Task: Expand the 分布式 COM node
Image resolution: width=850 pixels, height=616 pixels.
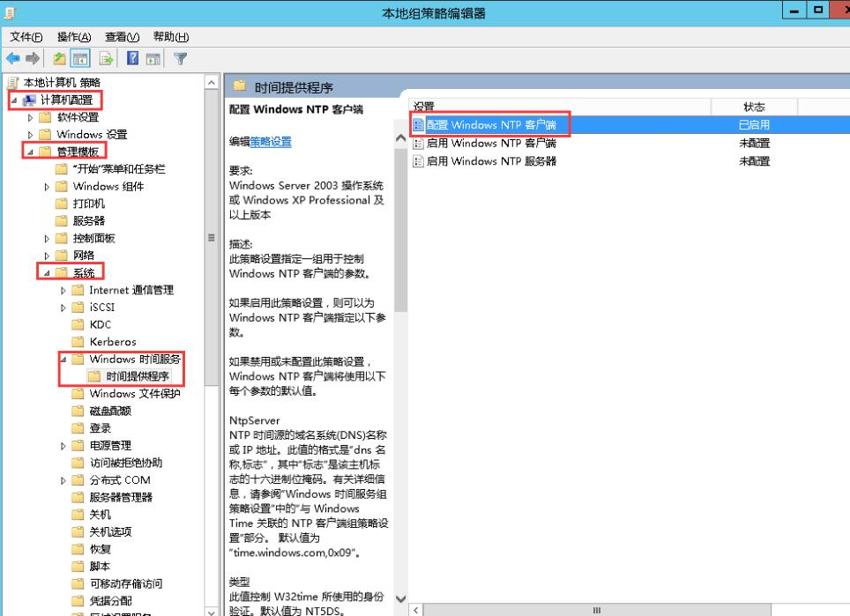Action: point(63,480)
